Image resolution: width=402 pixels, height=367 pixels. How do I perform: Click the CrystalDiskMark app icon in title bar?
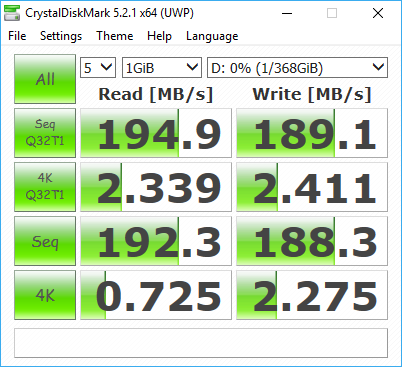tap(12, 13)
